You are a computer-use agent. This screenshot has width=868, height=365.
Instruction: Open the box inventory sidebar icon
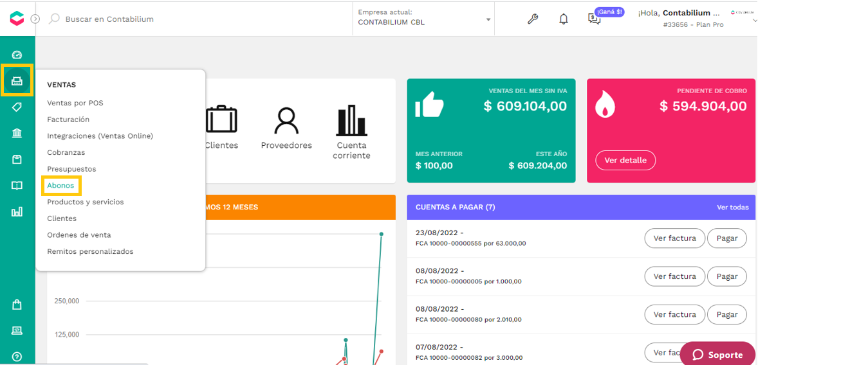point(17,159)
